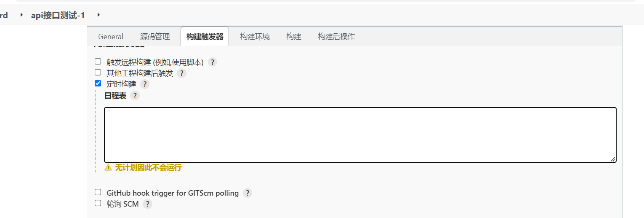Expand breadcrumb arrow after api接口测试-1
This screenshot has width=644, height=218.
coord(98,15)
